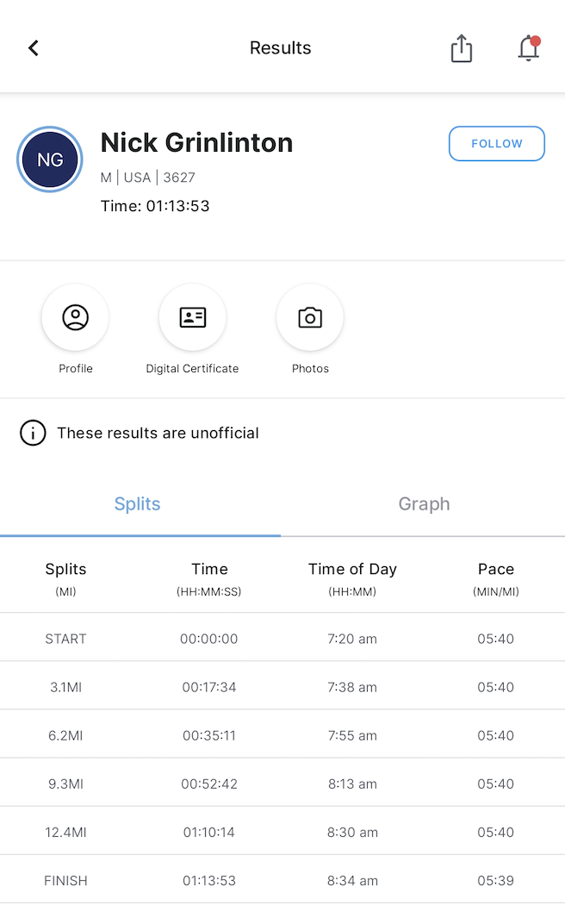Open the Digital Certificate icon
The image size is (565, 924).
(192, 317)
